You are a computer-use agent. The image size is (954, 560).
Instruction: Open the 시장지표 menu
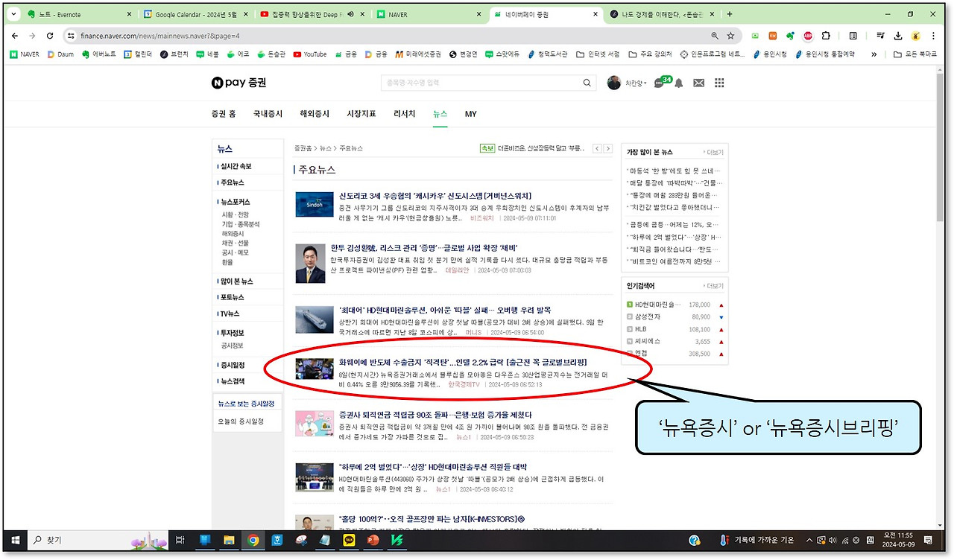(x=361, y=114)
